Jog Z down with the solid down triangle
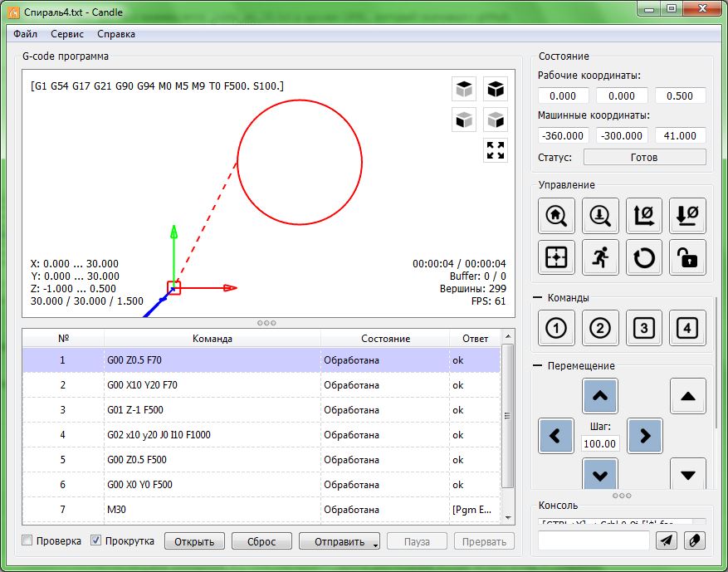The width and height of the screenshot is (728, 572). pos(687,473)
